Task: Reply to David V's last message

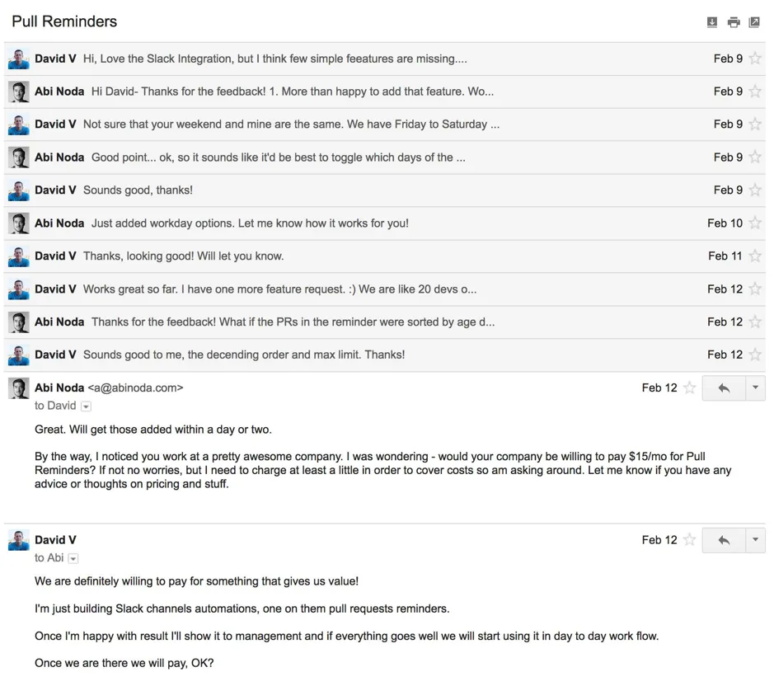Action: pyautogui.click(x=724, y=540)
